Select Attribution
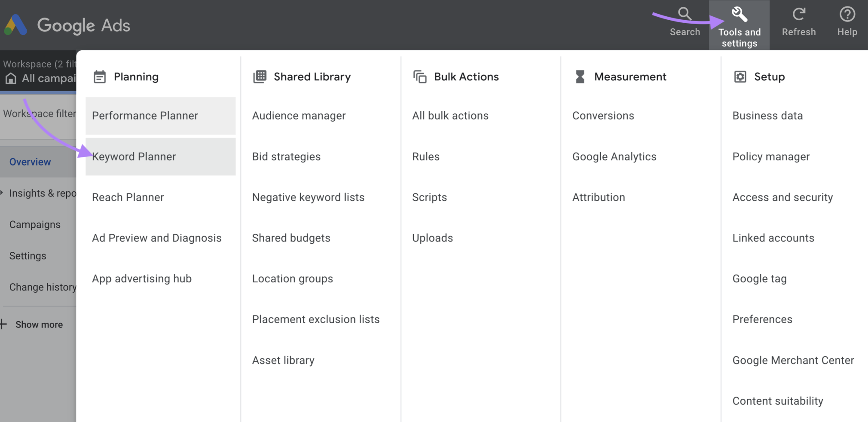 coord(599,197)
